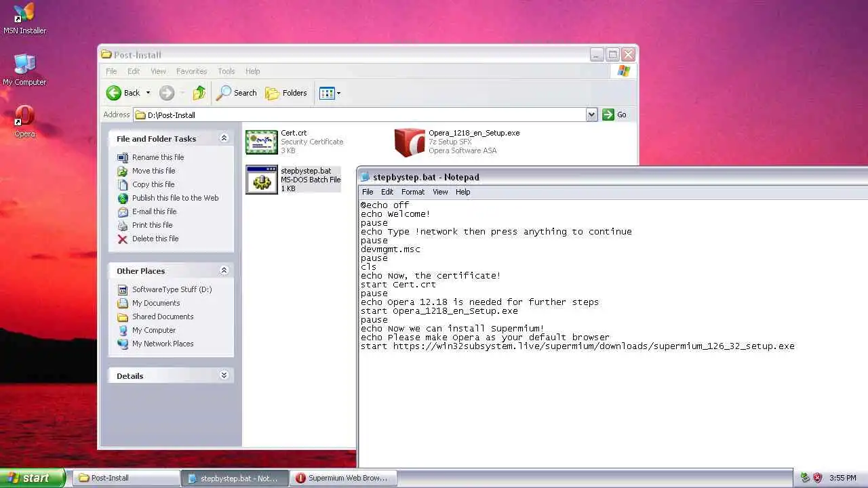Open Notepad's Help menu
Image resolution: width=868 pixels, height=488 pixels.
coord(463,192)
